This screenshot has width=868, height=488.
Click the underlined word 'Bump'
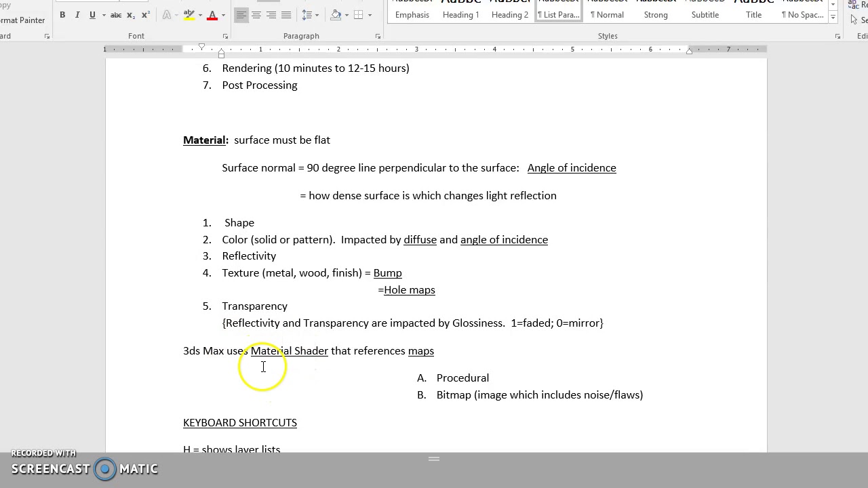pos(388,273)
